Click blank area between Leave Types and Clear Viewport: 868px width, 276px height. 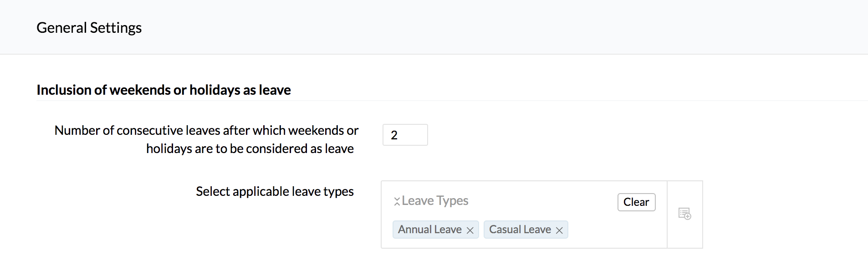coord(542,201)
